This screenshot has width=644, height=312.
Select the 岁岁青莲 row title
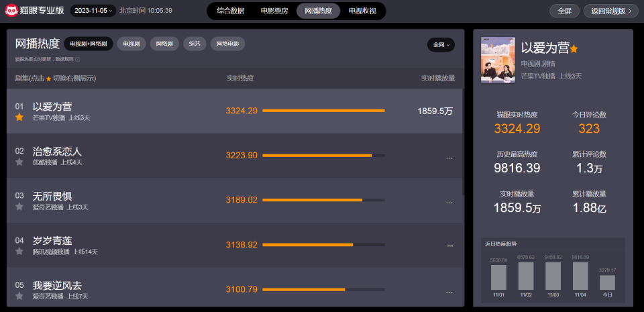(52, 241)
